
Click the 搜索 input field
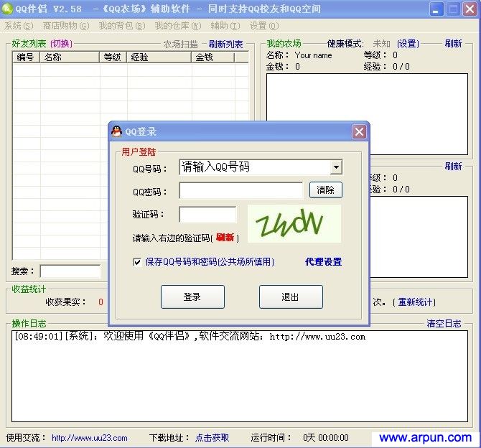70,271
